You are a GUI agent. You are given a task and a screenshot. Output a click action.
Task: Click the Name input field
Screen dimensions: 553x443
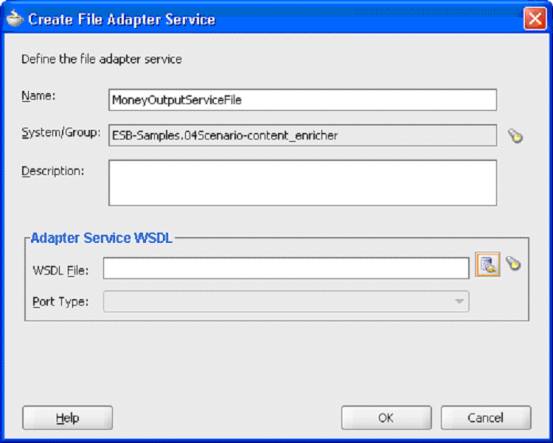pyautogui.click(x=303, y=100)
